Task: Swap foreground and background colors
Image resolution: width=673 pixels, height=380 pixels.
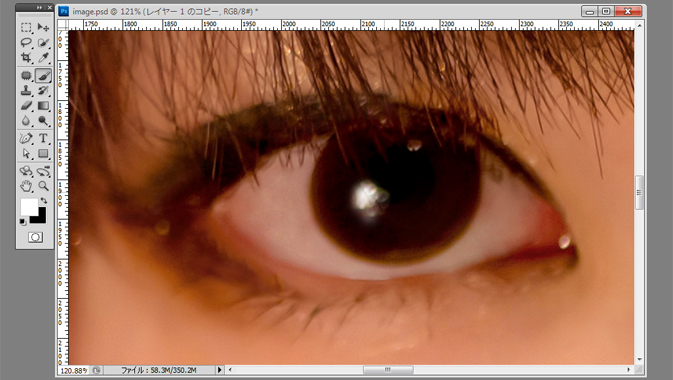Action: pos(44,200)
